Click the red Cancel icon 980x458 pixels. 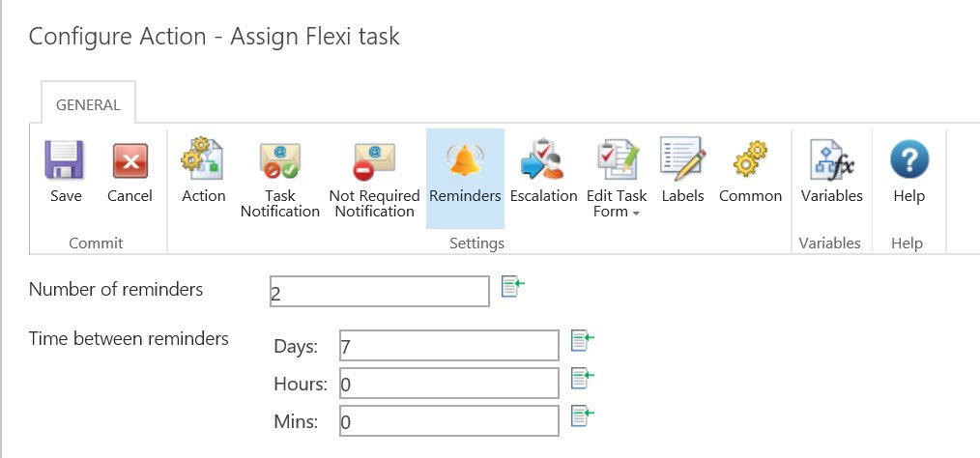click(130, 160)
